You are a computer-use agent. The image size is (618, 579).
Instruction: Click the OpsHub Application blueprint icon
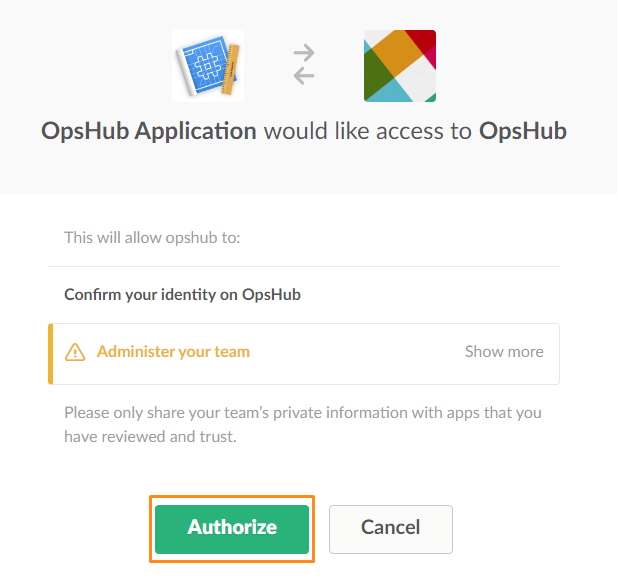207,66
